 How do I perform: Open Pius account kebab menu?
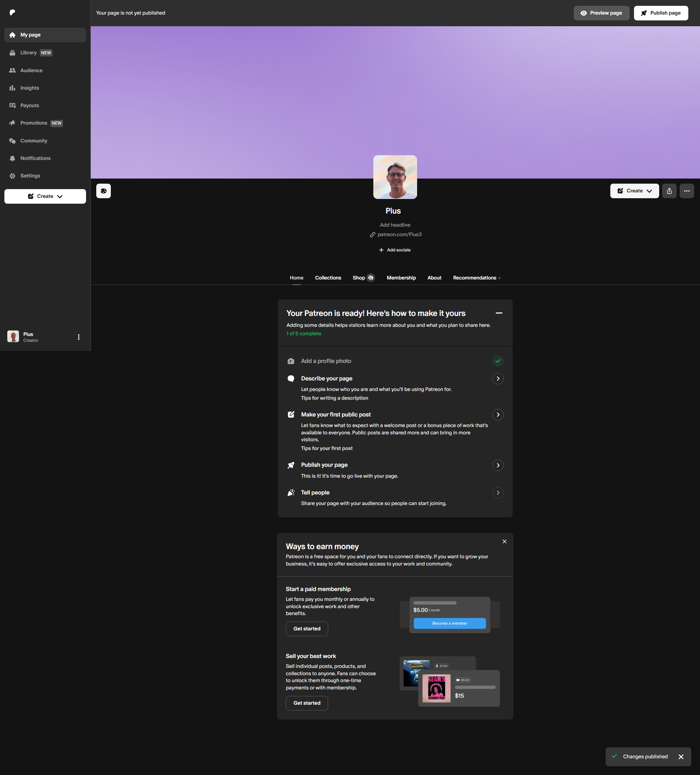pos(79,337)
